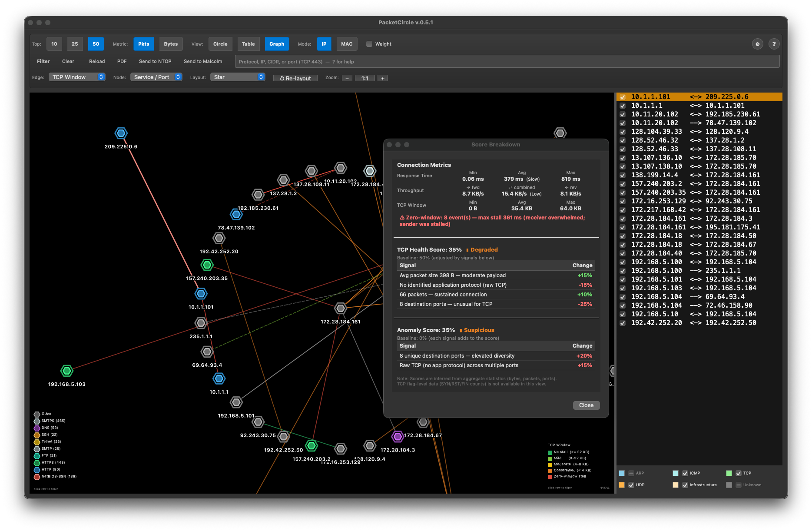The height and width of the screenshot is (531, 812).
Task: Export the view with the PDF button
Action: tap(122, 61)
